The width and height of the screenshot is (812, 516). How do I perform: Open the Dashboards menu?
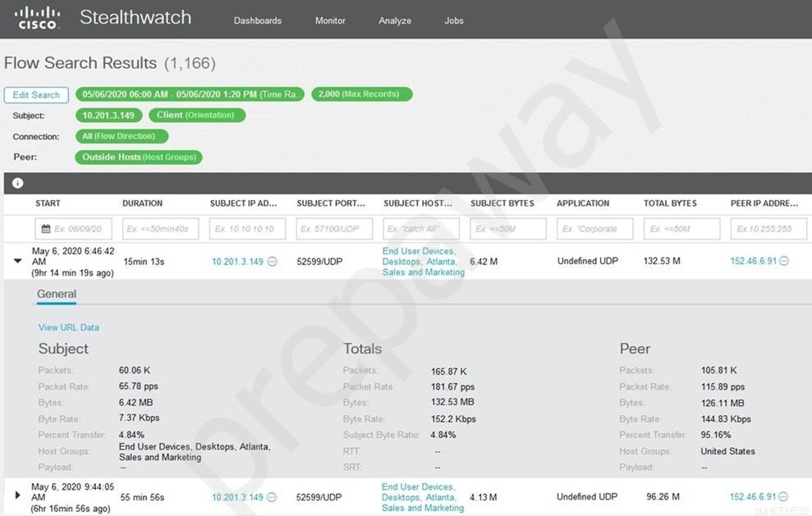coord(257,21)
